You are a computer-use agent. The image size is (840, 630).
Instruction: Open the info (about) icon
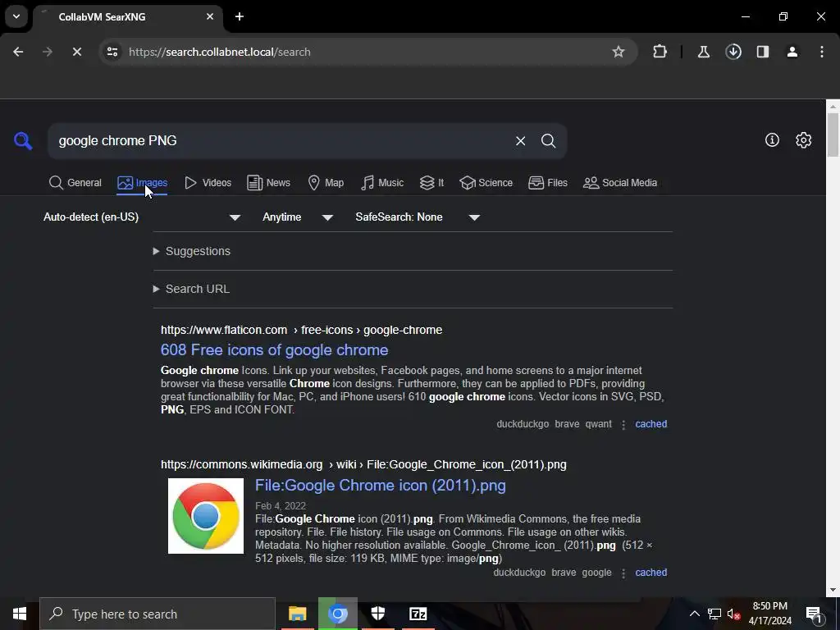[x=772, y=139]
